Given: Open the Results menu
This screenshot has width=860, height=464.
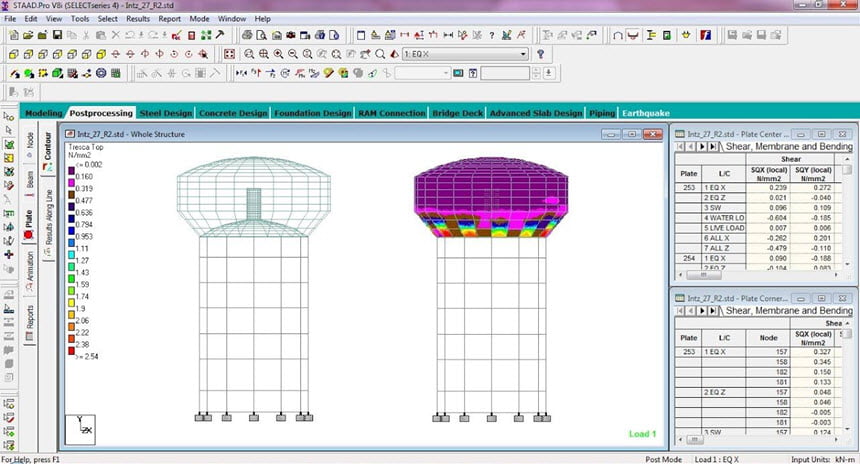Looking at the screenshot, I should [x=138, y=19].
